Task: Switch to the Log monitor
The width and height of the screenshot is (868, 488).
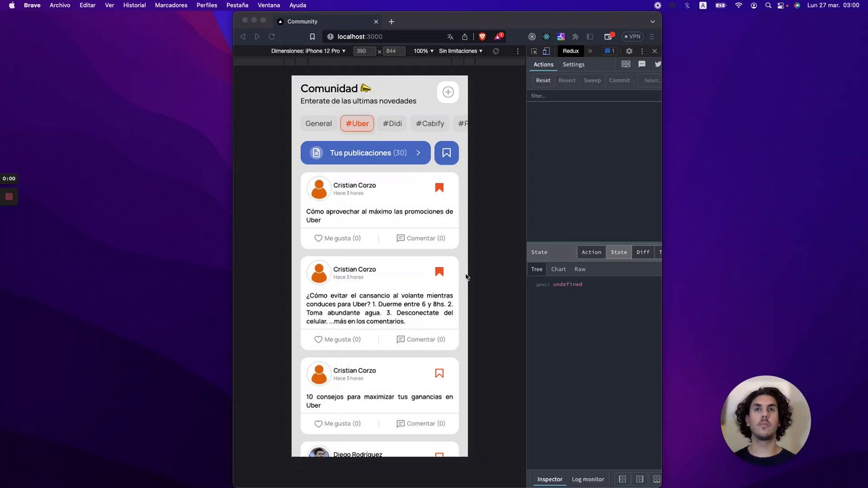Action: pos(588,479)
